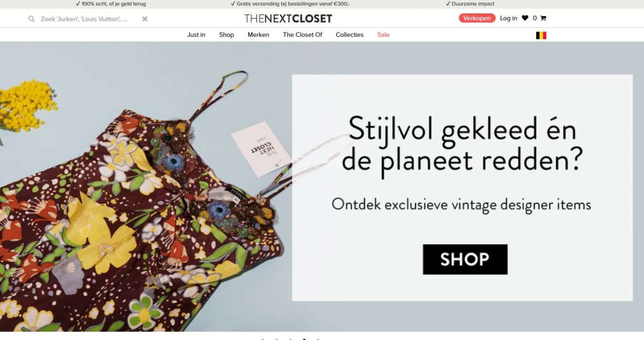Open the wishlist heart icon
Screen dimensions: 644x340
click(525, 18)
